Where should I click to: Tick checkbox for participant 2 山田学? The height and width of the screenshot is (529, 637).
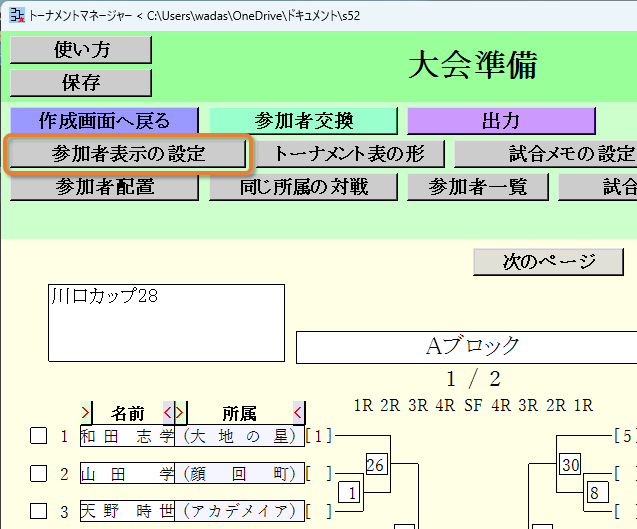tap(39, 473)
